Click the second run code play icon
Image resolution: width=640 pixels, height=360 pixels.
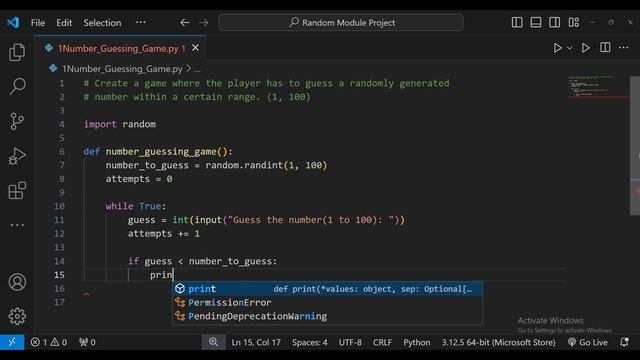(x=585, y=48)
